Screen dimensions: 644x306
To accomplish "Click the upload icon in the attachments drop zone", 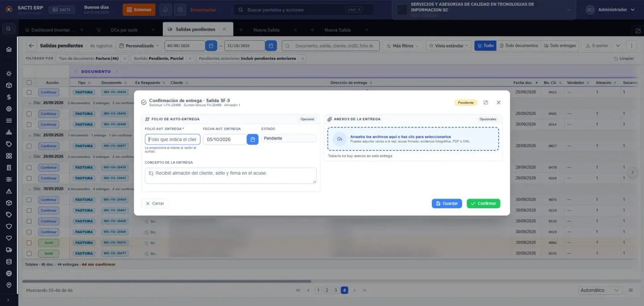I will click(x=340, y=139).
